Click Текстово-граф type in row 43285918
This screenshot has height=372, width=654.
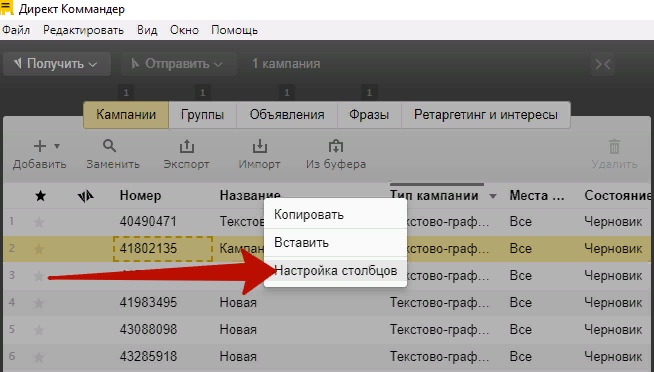[439, 357]
